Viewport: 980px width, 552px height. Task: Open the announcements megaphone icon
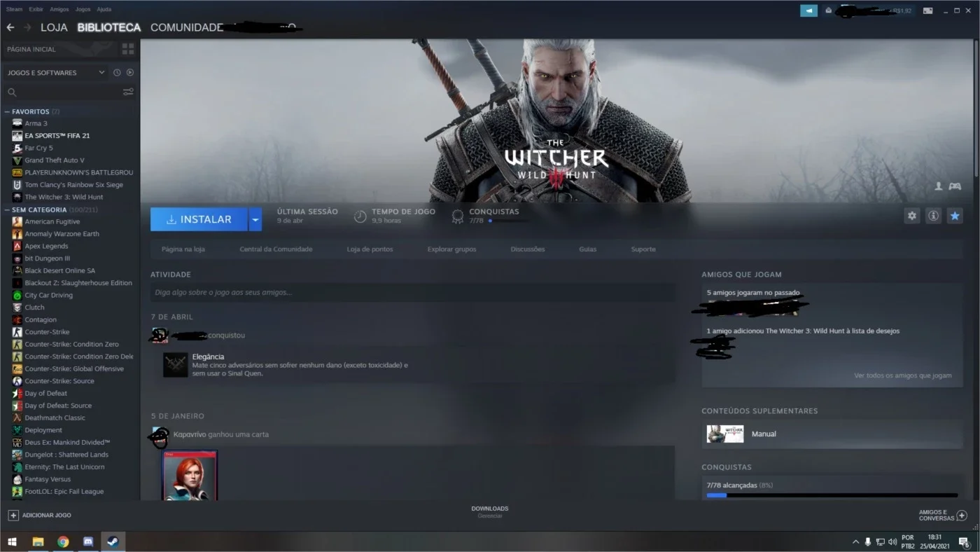pos(808,11)
